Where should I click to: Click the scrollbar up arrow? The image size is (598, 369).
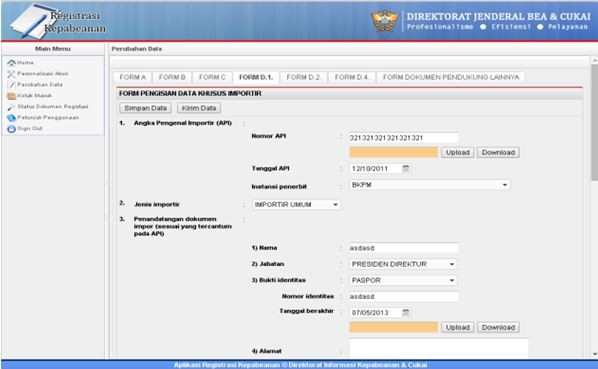tap(595, 61)
